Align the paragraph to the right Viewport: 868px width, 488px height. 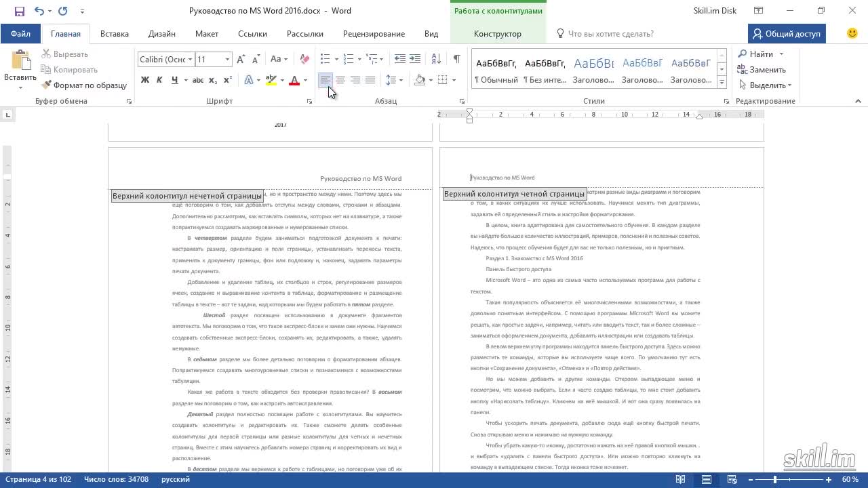tap(355, 80)
